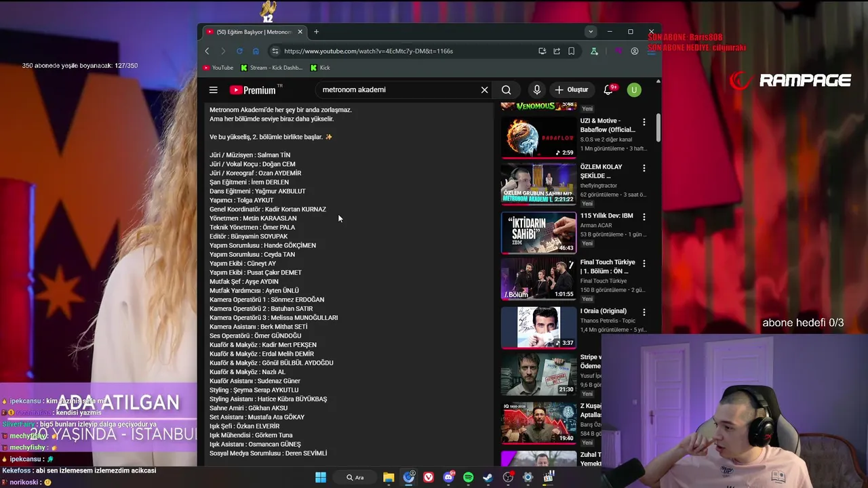Open options for ÖZLEM KOLAY ŞEKİLDE video
Screen dimensions: 868x488
(x=644, y=168)
